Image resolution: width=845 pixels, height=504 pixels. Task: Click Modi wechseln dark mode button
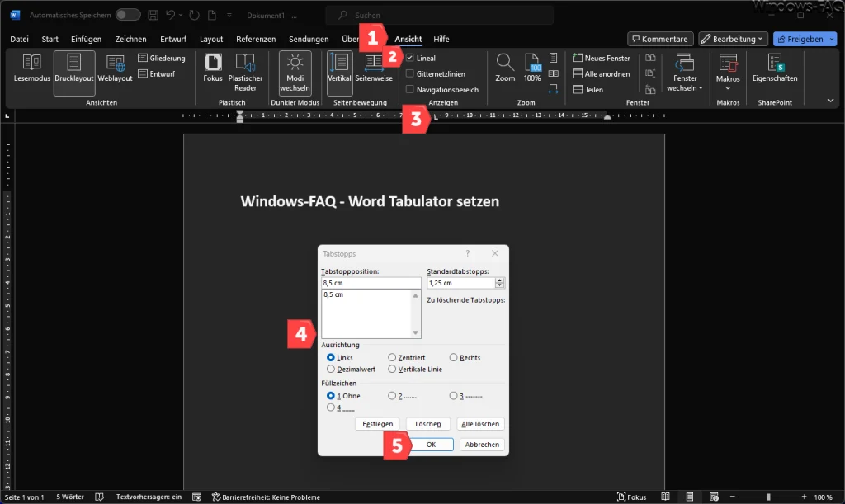click(295, 73)
